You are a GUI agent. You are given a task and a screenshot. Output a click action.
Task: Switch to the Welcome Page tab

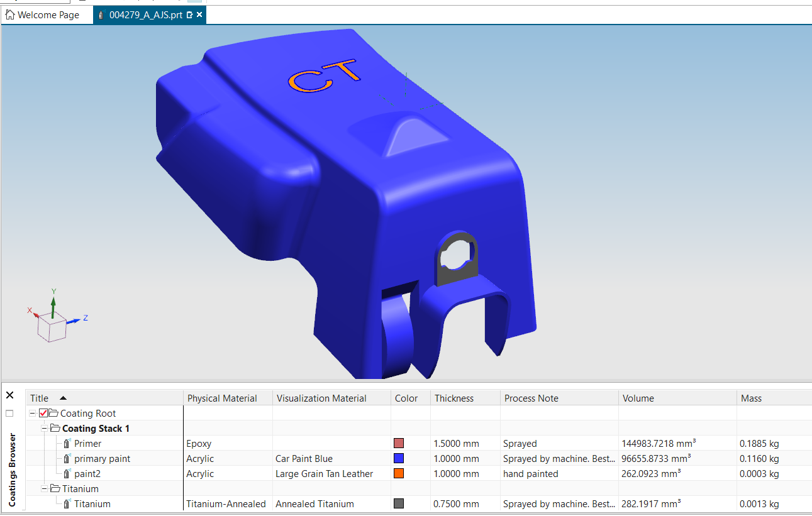48,15
